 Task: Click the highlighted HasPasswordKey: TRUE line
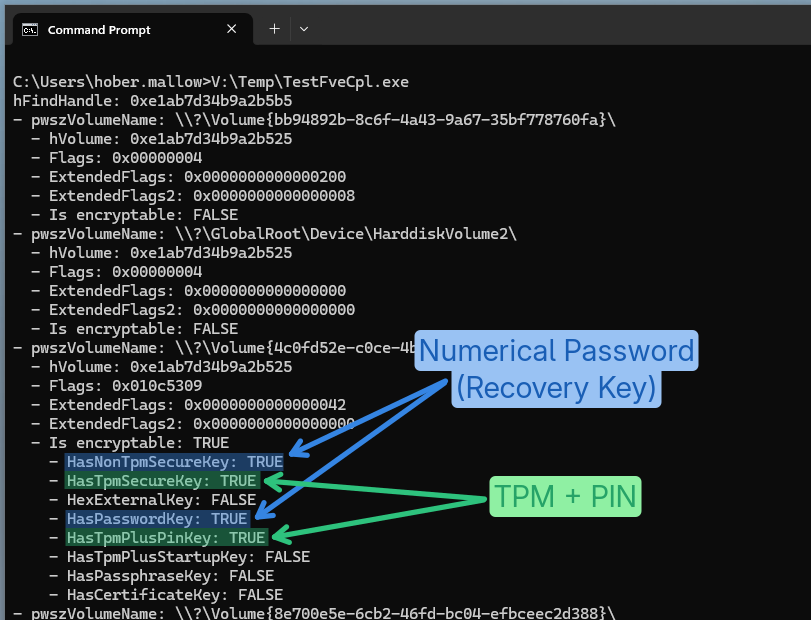click(157, 519)
